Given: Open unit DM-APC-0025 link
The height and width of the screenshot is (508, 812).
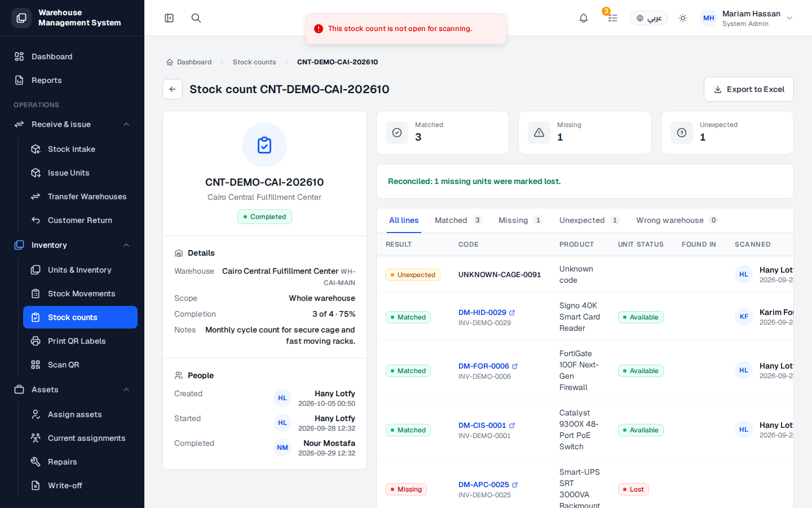Looking at the screenshot, I should click(488, 484).
